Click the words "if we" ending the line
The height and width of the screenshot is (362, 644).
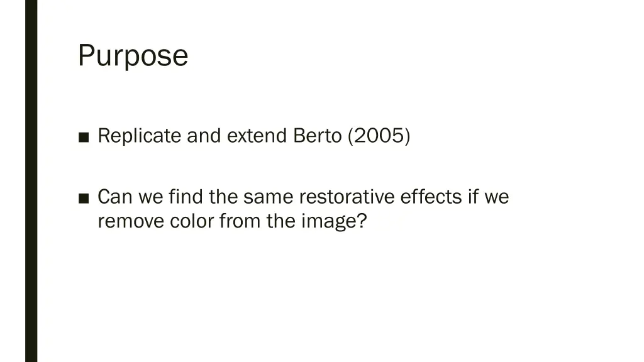[488, 197]
